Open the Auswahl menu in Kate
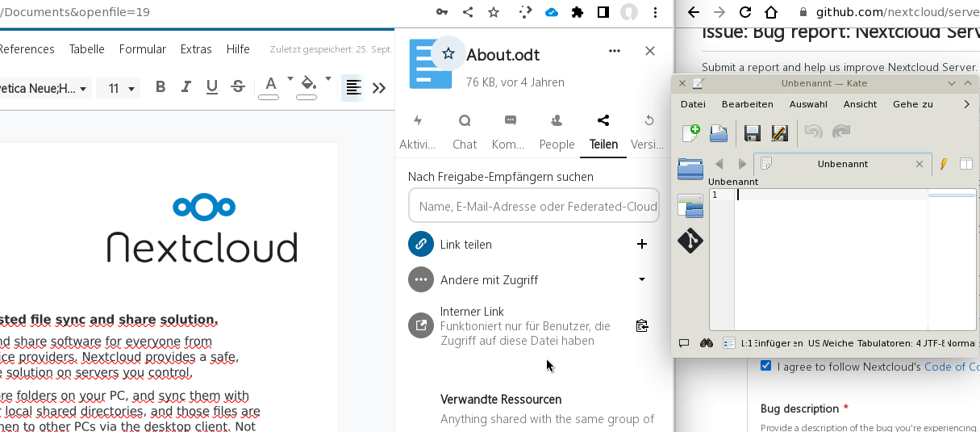The height and width of the screenshot is (432, 980). [x=808, y=104]
